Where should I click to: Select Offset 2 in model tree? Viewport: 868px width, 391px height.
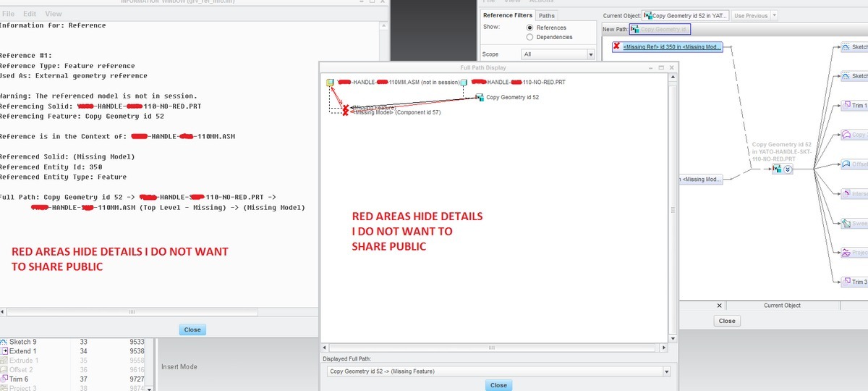(x=21, y=370)
